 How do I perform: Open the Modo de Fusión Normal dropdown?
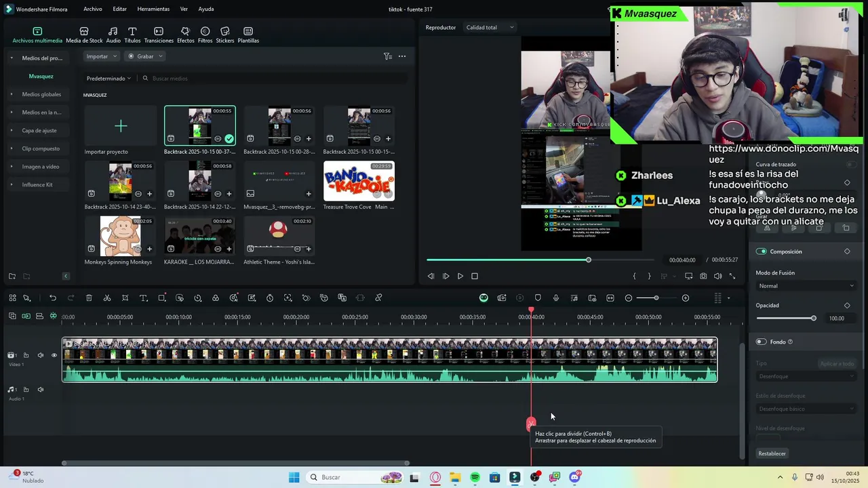(x=806, y=286)
